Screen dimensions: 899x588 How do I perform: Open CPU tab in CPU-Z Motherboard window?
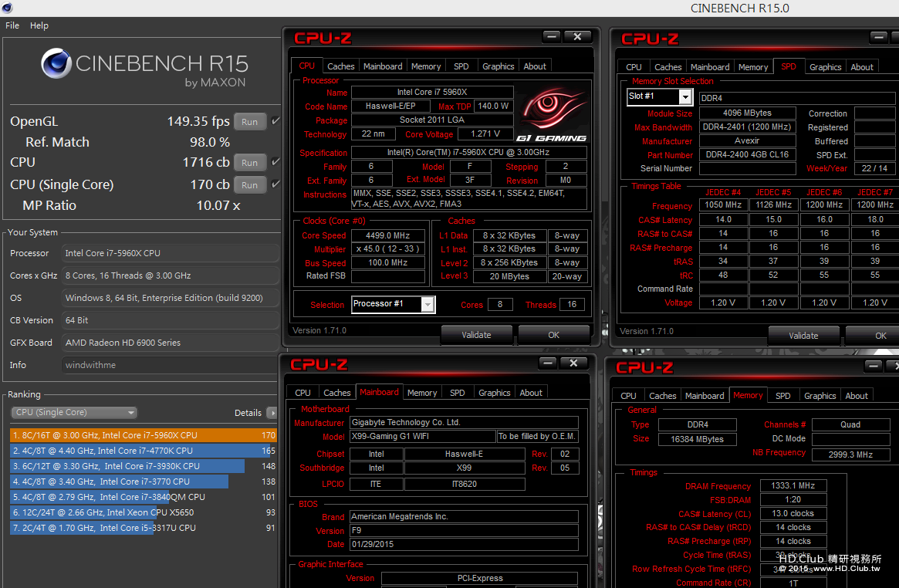point(302,393)
